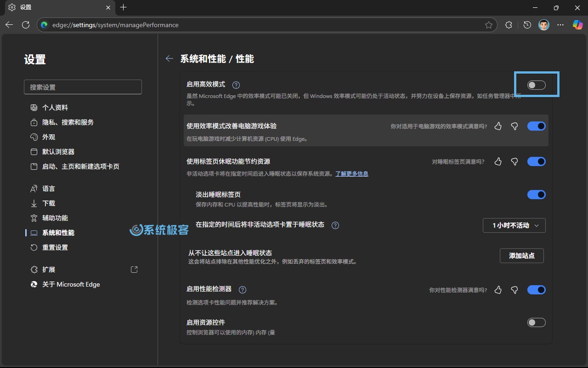The height and width of the screenshot is (368, 588).
Task: Show help icon next to 在指定的时间后将非活动选项卡置于睡眠状态
Action: point(335,225)
